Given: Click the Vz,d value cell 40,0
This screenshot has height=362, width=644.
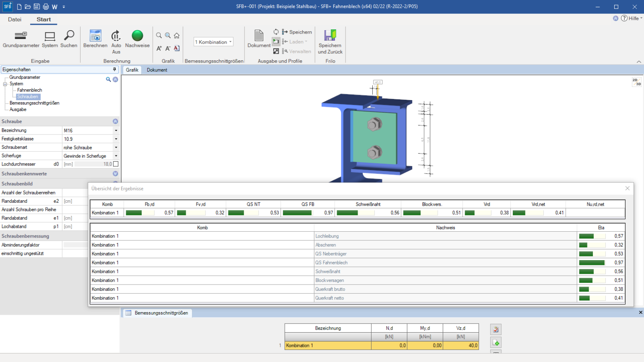Looking at the screenshot, I should point(460,346).
